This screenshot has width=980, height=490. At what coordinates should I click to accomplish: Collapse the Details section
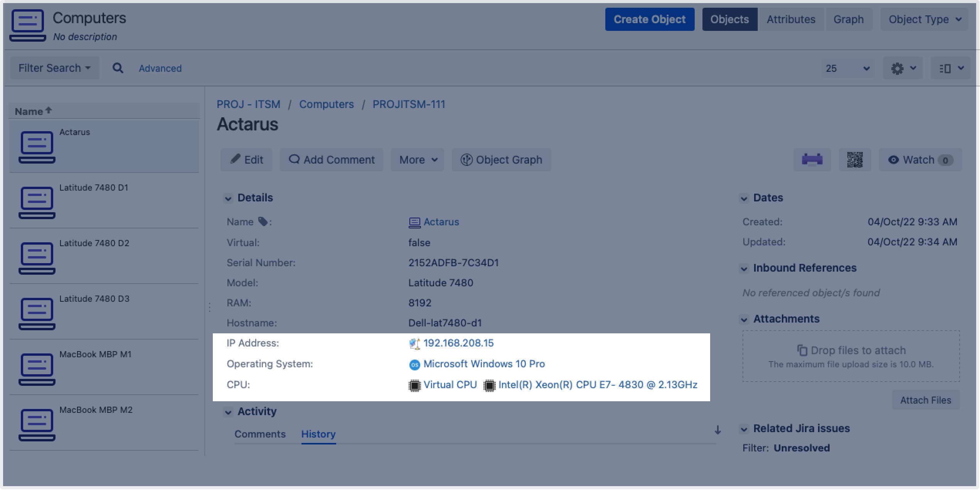pyautogui.click(x=228, y=198)
